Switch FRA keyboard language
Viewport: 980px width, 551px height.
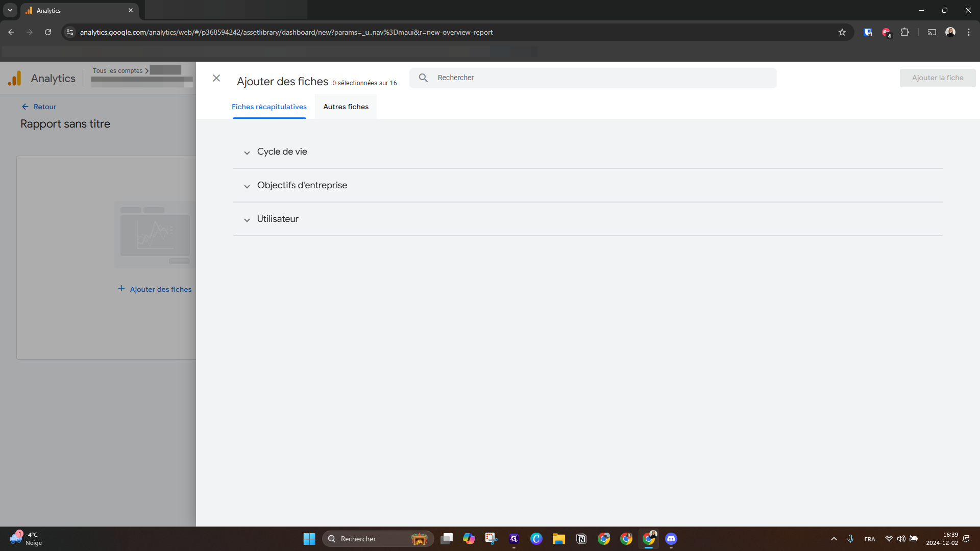(870, 539)
